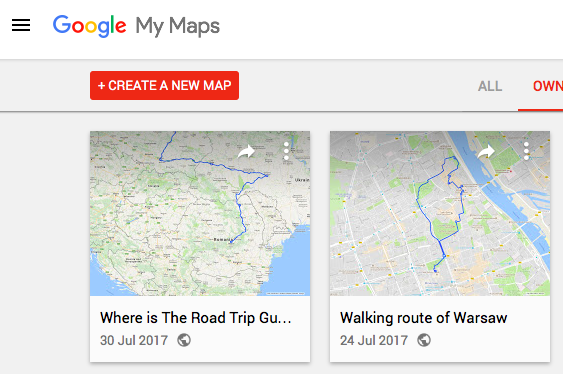This screenshot has height=374, width=563.
Task: Click the My Maps title text
Action: click(x=177, y=27)
